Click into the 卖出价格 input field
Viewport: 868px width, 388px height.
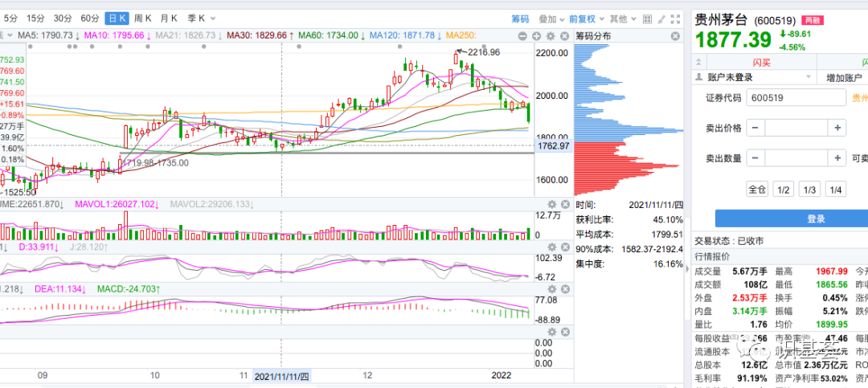point(796,129)
